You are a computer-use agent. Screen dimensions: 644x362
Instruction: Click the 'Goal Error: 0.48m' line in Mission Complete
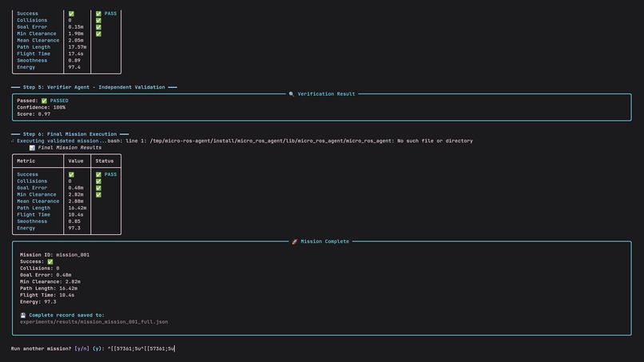pos(46,275)
